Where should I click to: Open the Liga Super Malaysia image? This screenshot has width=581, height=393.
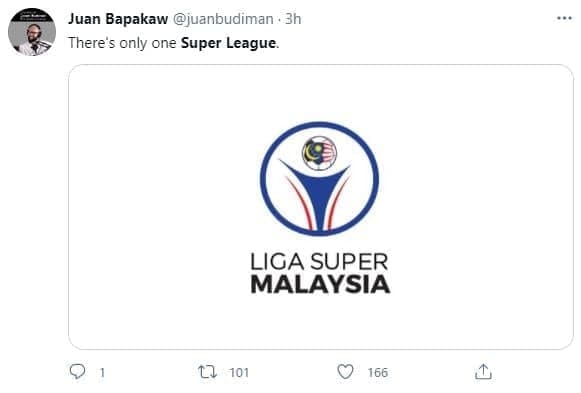pos(321,207)
